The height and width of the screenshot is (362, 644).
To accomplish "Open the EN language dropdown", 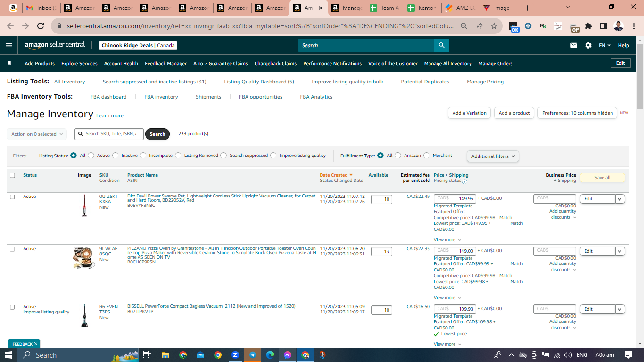I will [604, 45].
